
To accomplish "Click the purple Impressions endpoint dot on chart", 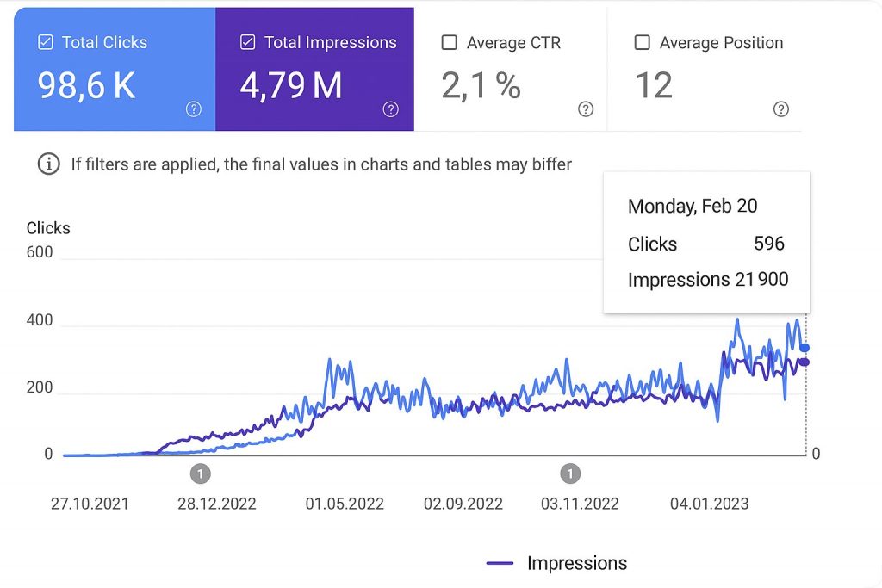I will point(804,362).
